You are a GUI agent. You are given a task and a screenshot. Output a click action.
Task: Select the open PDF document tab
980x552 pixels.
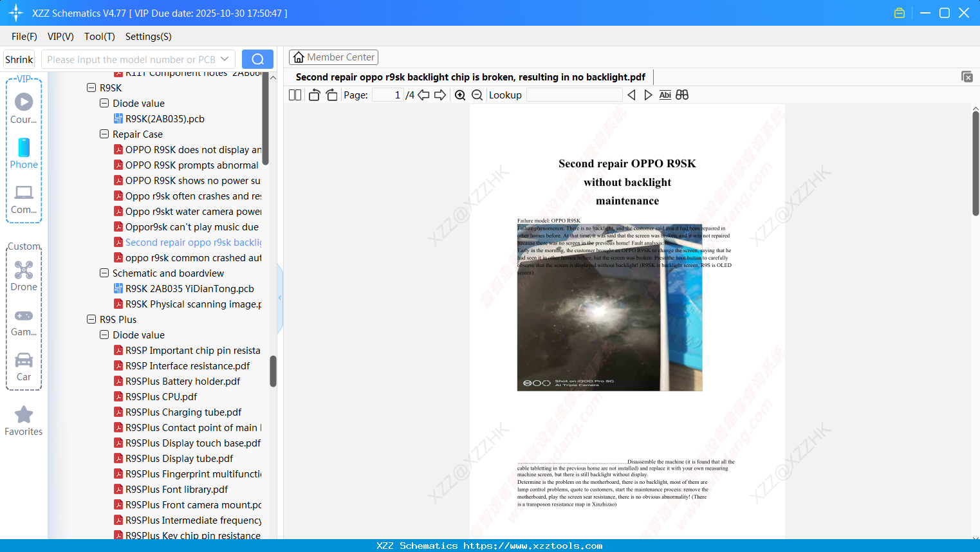pyautogui.click(x=470, y=77)
